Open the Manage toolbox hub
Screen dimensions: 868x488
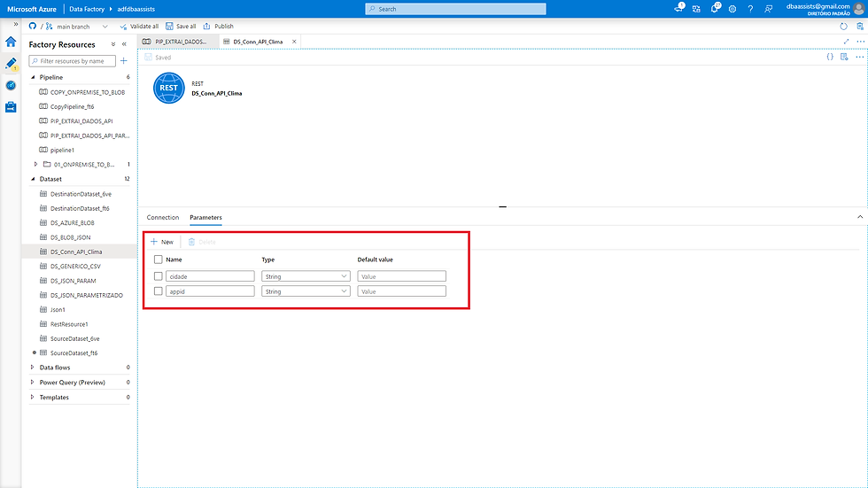coord(11,107)
